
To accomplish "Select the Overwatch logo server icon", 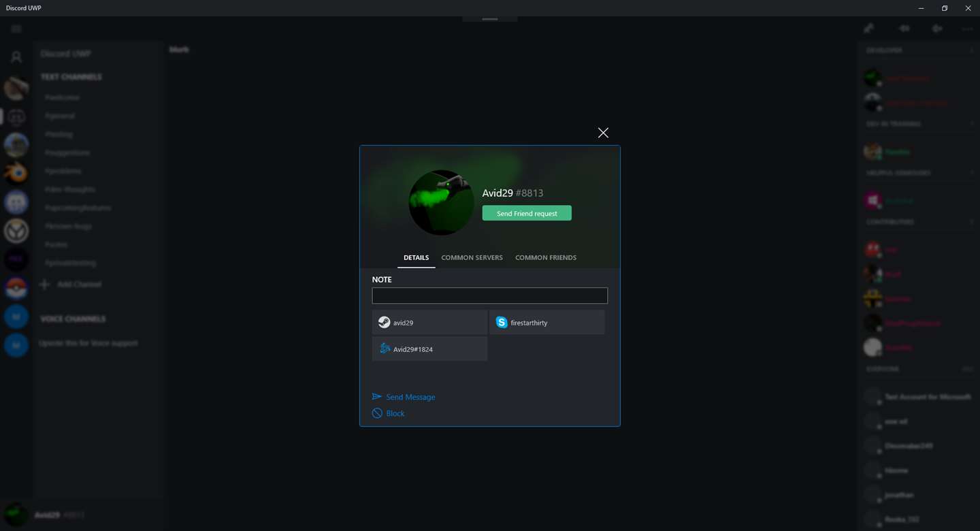I will tap(16, 231).
